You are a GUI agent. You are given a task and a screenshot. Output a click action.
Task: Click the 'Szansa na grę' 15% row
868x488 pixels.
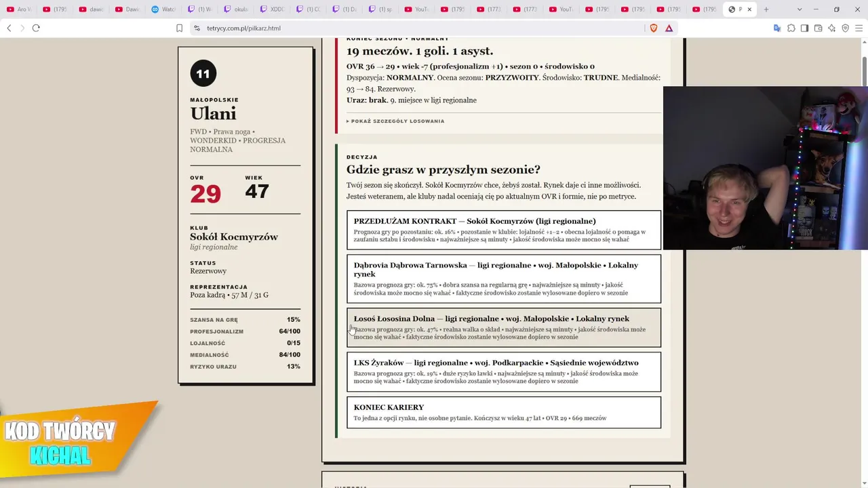coord(245,319)
